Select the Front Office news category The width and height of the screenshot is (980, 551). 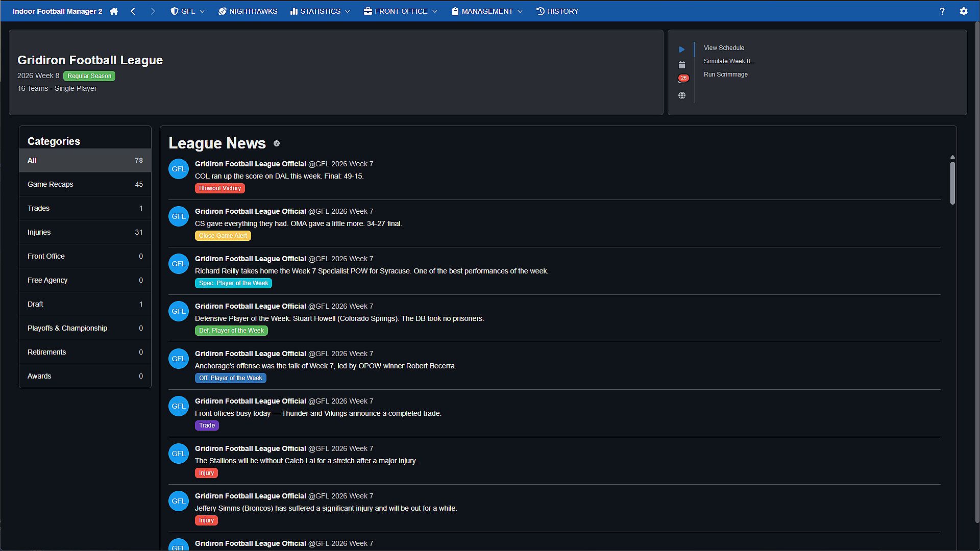85,256
